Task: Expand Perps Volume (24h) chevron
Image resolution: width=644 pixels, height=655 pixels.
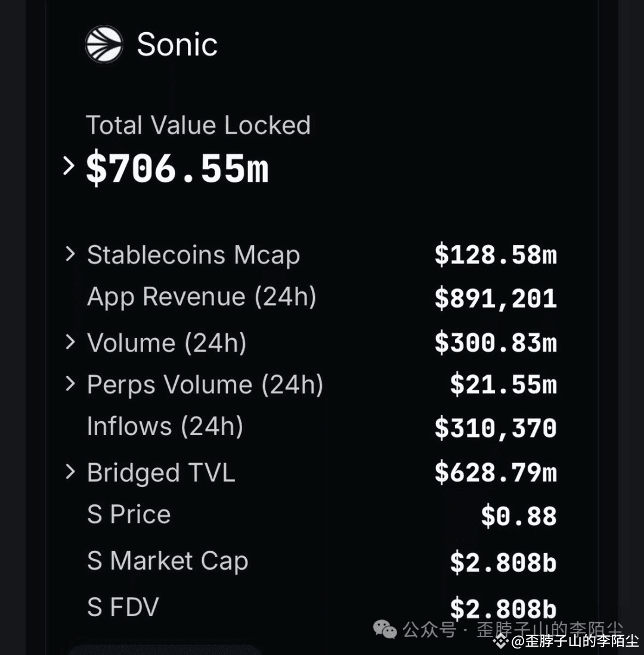Action: coord(70,383)
